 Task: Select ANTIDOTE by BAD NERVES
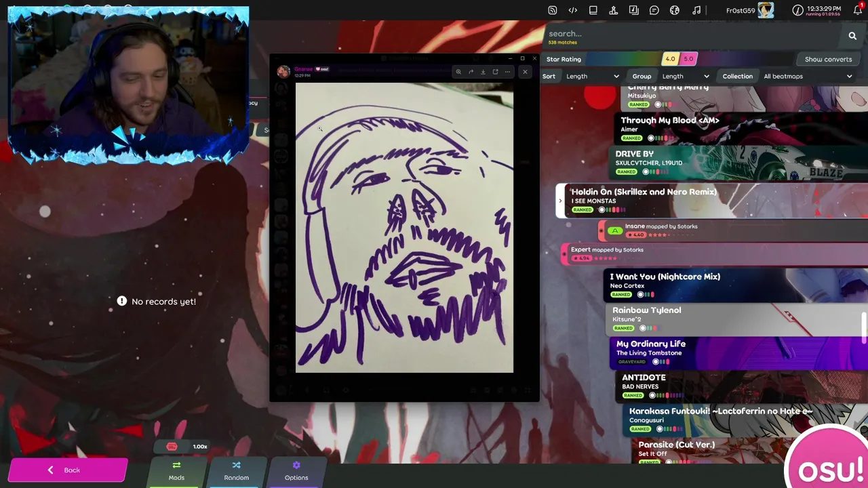pos(742,386)
